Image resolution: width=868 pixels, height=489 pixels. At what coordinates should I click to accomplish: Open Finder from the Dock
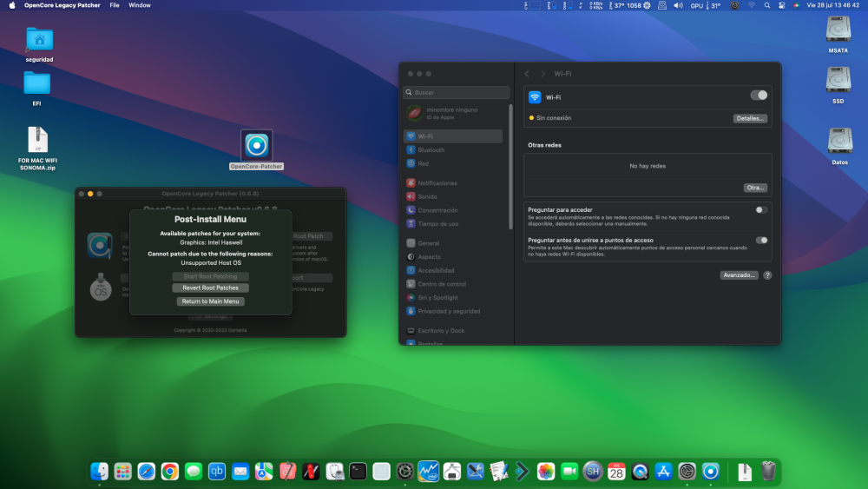(99, 472)
